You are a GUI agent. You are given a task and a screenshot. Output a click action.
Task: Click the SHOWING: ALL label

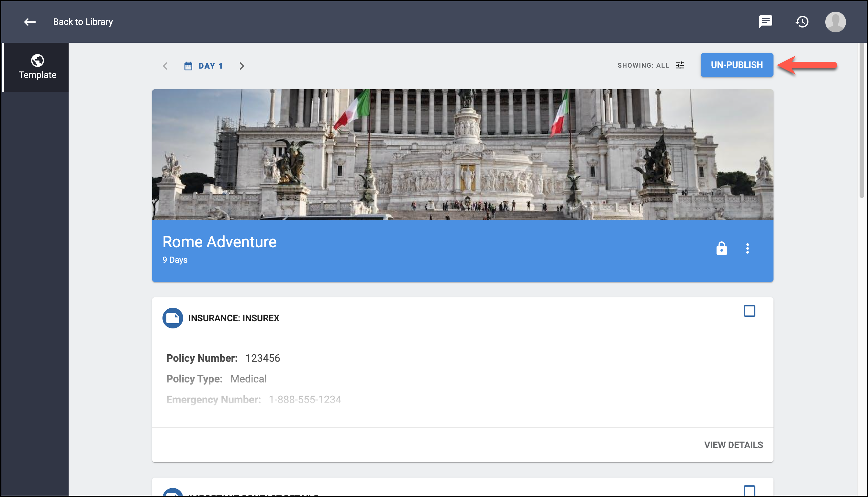(643, 65)
